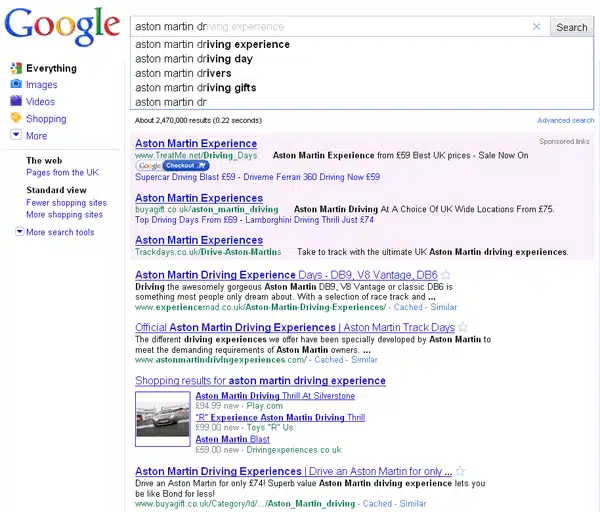
Task: Open 'Aston Martin Blast' shopping item
Action: (x=232, y=440)
